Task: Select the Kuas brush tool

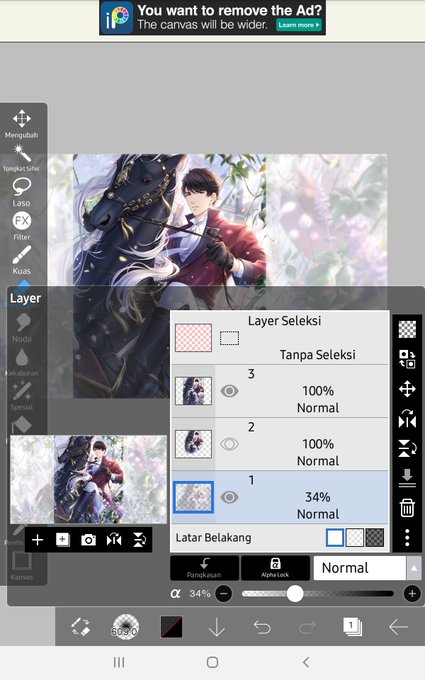Action: pos(22,260)
